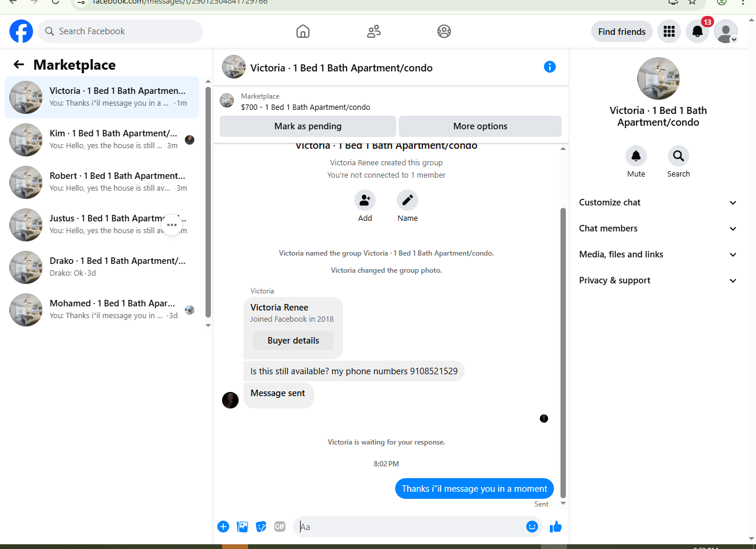Click the phone number message from Victoria
This screenshot has height=549, width=756.
click(354, 371)
